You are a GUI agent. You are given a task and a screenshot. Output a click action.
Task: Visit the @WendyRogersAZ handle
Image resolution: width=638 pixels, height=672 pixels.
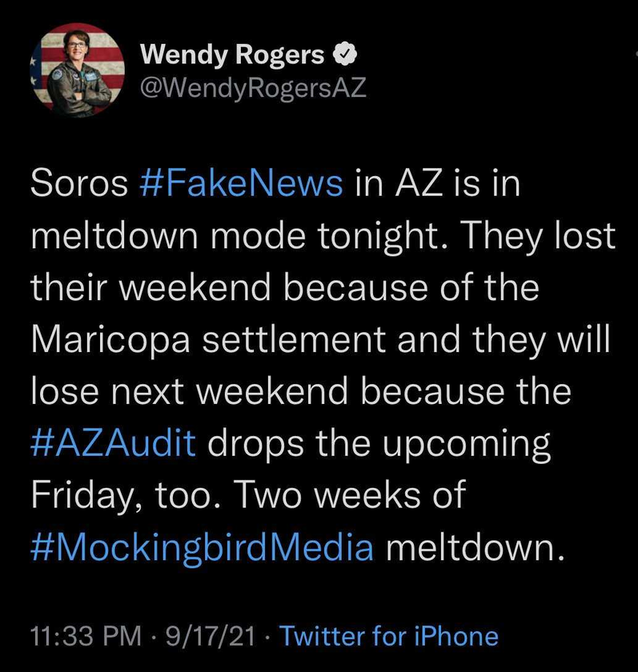pos(254,88)
